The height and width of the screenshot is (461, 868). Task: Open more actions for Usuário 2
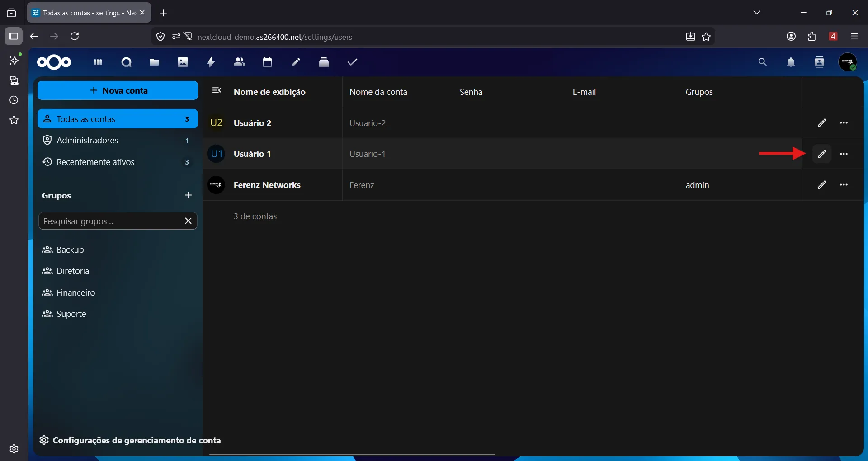[844, 123]
